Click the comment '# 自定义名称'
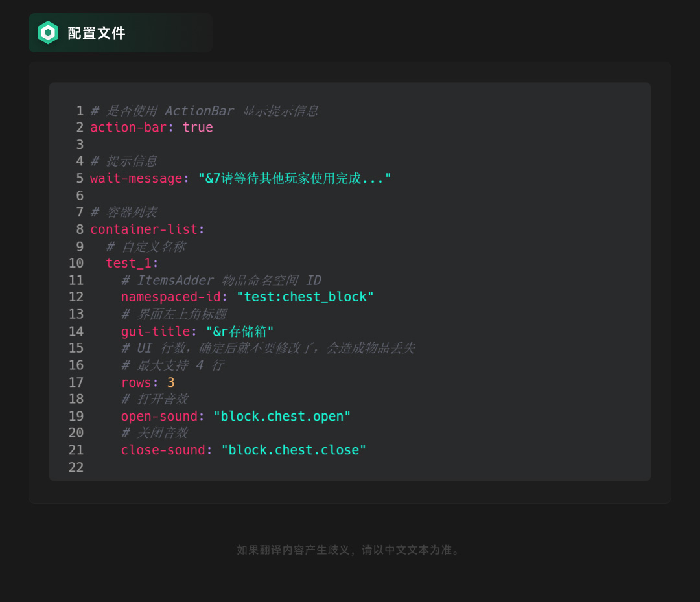The width and height of the screenshot is (700, 602). coord(146,246)
